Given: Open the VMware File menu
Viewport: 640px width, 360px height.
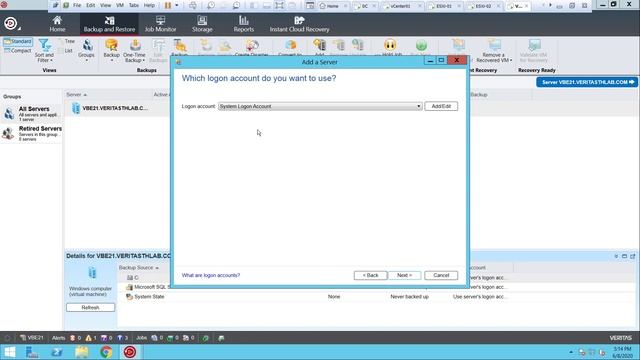Looking at the screenshot, I should pos(77,5).
